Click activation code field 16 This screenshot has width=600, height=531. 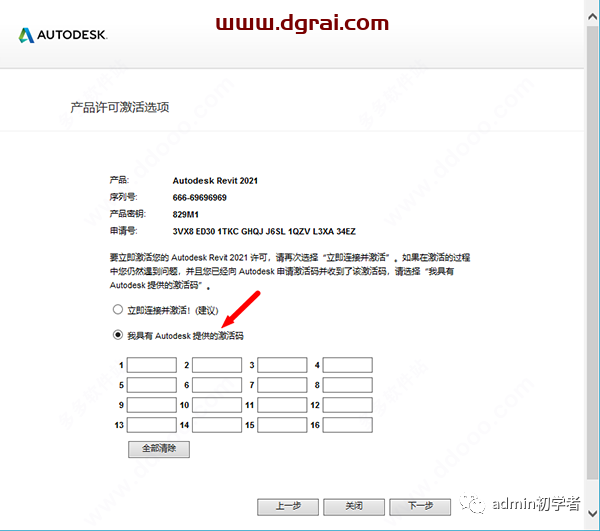pyautogui.click(x=347, y=425)
